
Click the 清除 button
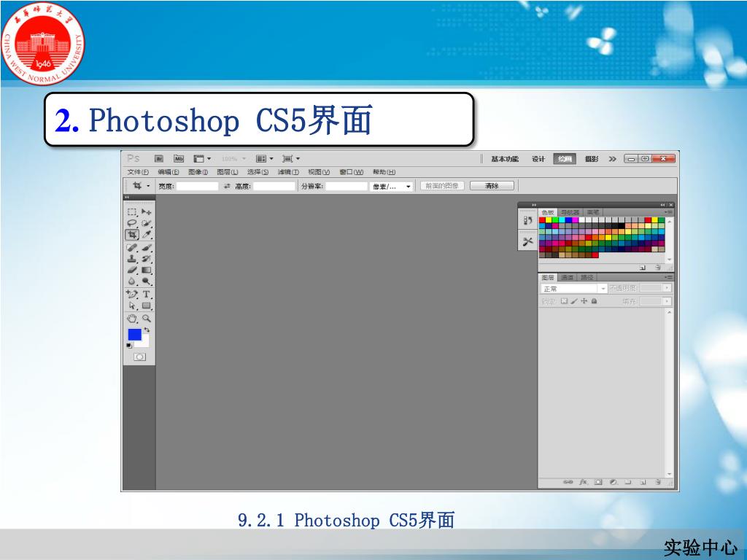pos(492,186)
